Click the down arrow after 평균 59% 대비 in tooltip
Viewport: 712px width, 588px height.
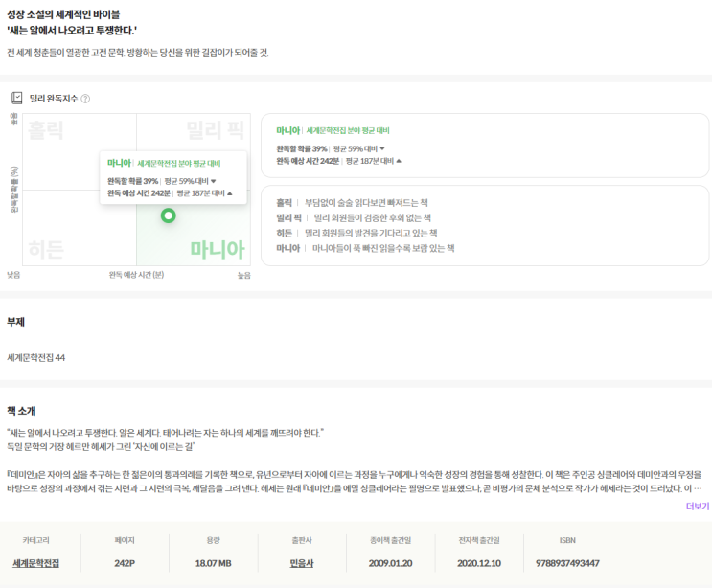click(x=214, y=181)
